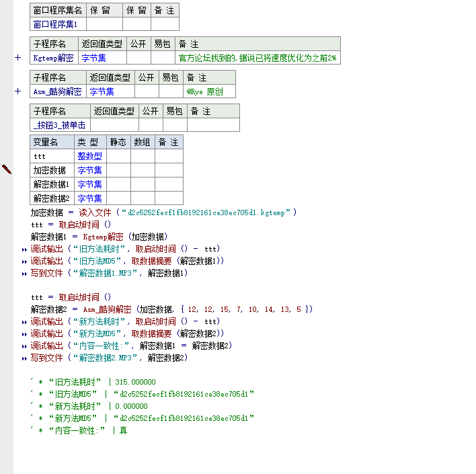Expand the Asm_酷狗解密 subroutine with plus sign

point(18,91)
